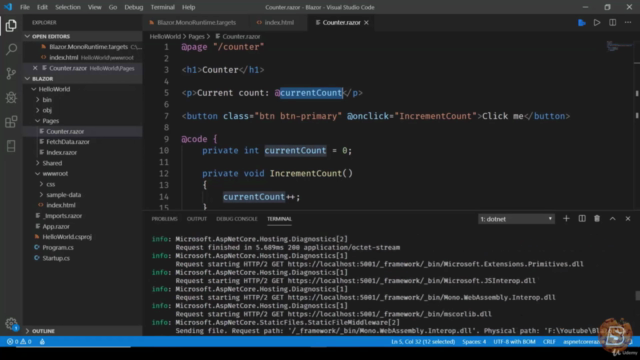Image resolution: width=640 pixels, height=360 pixels.
Task: Collapse the BLAZOR workspace section
Action: (27, 79)
